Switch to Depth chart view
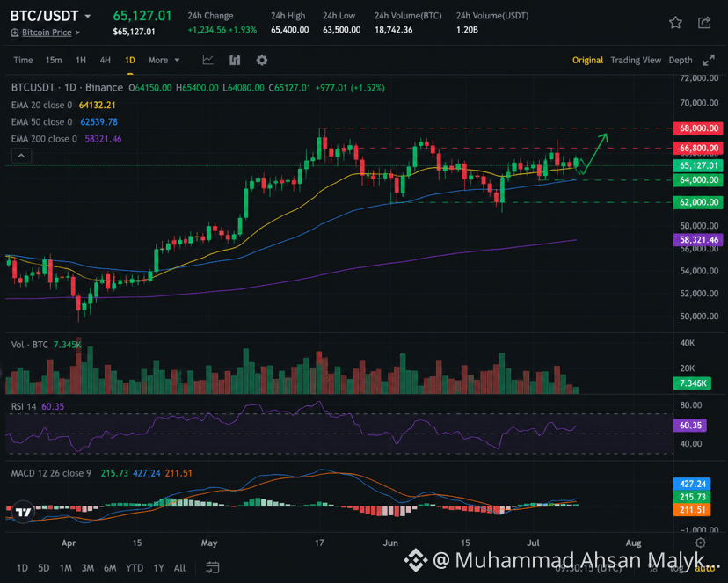The width and height of the screenshot is (728, 583). (681, 60)
